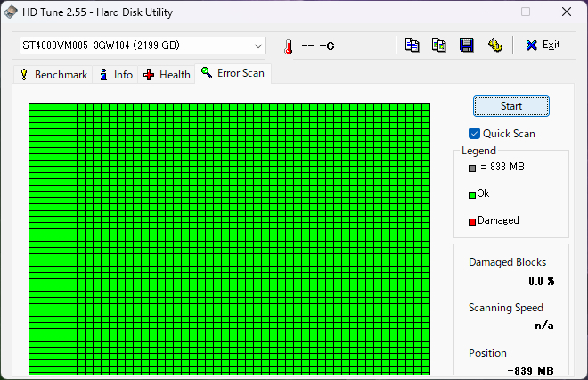The height and width of the screenshot is (380, 588).
Task: Click the n/a scanning speed value
Action: tap(544, 326)
